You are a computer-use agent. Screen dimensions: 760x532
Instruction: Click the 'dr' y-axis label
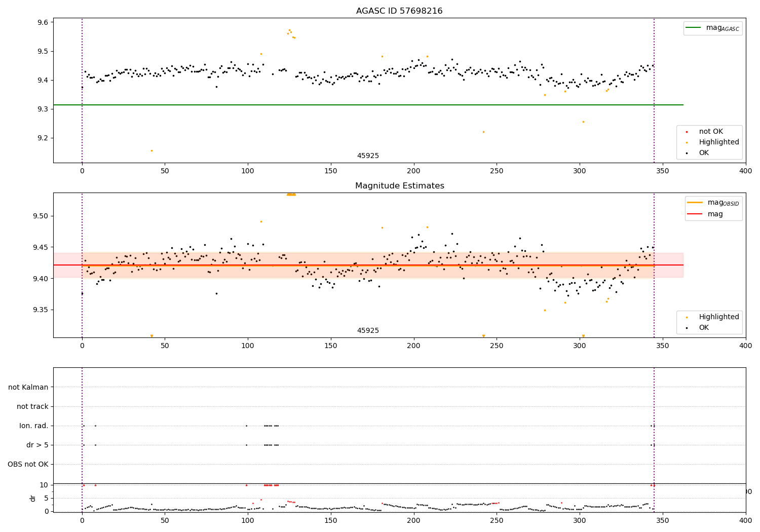(x=33, y=498)
